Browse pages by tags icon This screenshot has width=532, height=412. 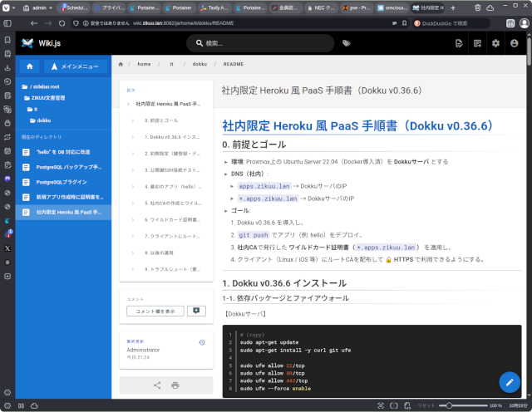click(347, 43)
